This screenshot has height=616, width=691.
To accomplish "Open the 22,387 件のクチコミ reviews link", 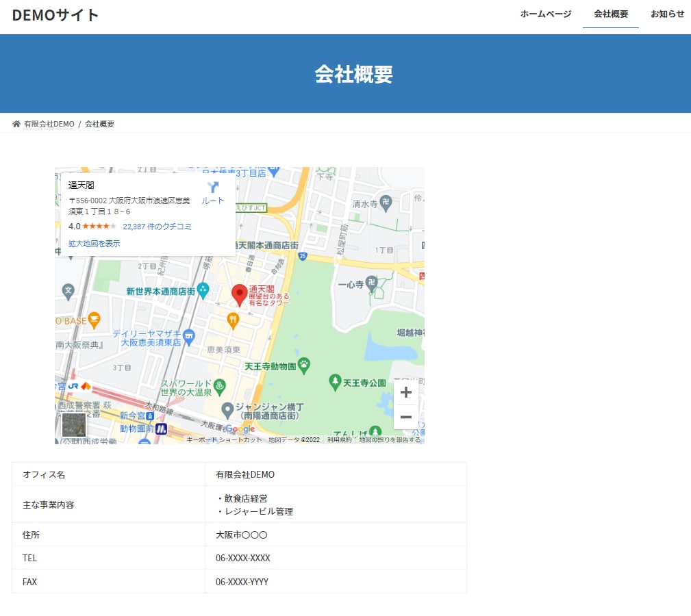I will [157, 227].
